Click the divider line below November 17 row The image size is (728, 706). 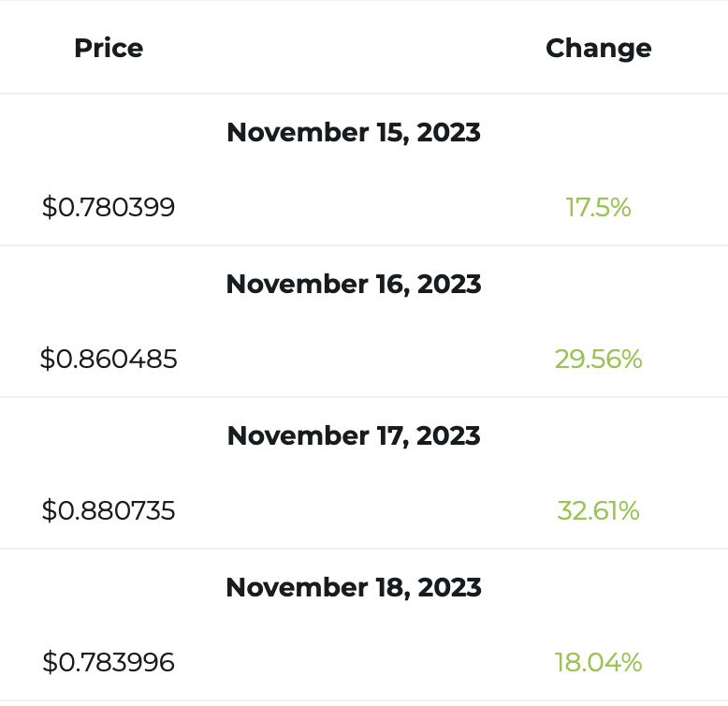tap(364, 549)
